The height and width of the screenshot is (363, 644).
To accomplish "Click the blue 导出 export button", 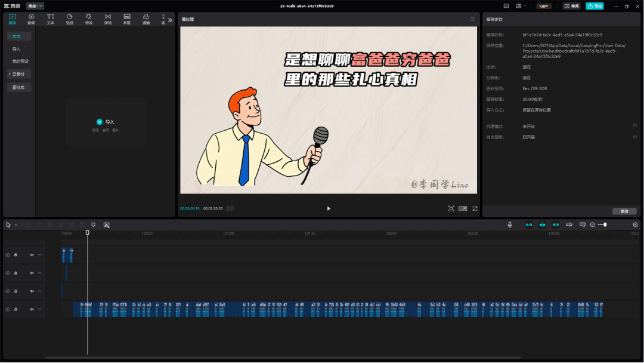I will click(x=594, y=6).
